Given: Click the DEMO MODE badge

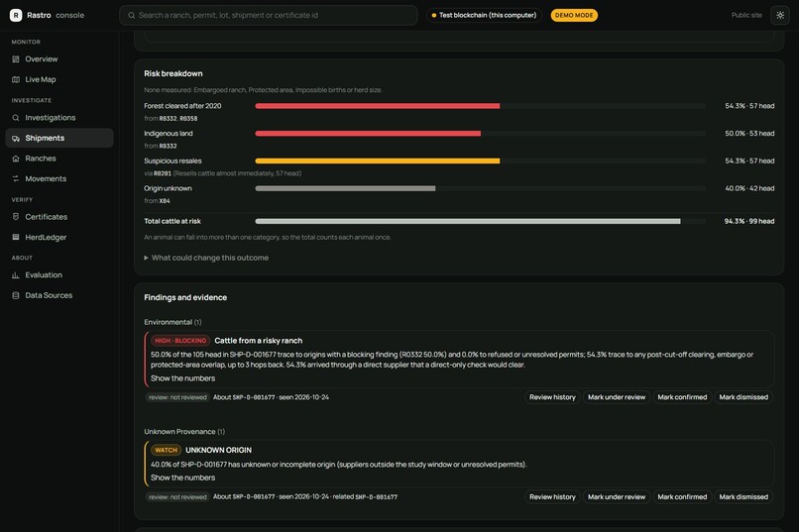Looking at the screenshot, I should (x=574, y=15).
